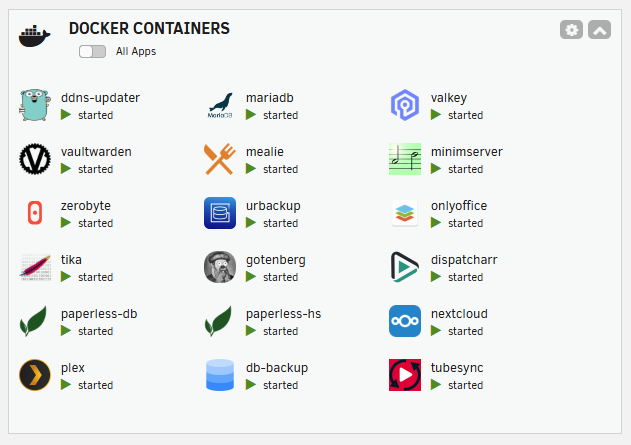Open the mariadb seal icon

[x=220, y=105]
